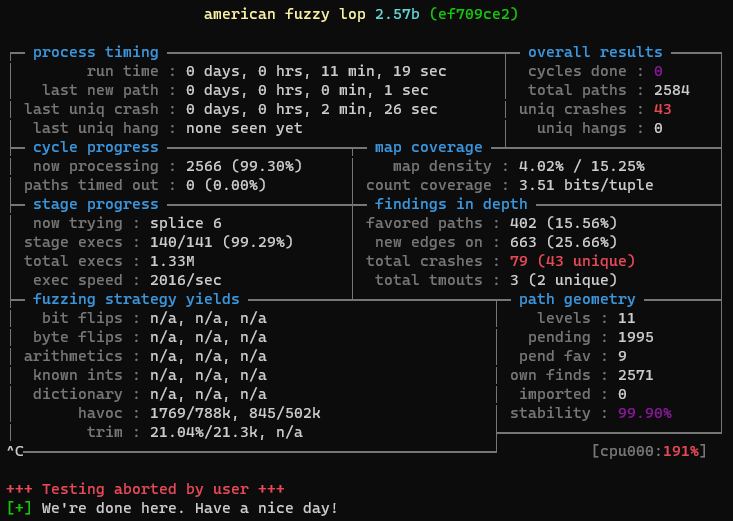733x521 pixels.
Task: Click the 'cycle progress' section header
Action: point(96,147)
